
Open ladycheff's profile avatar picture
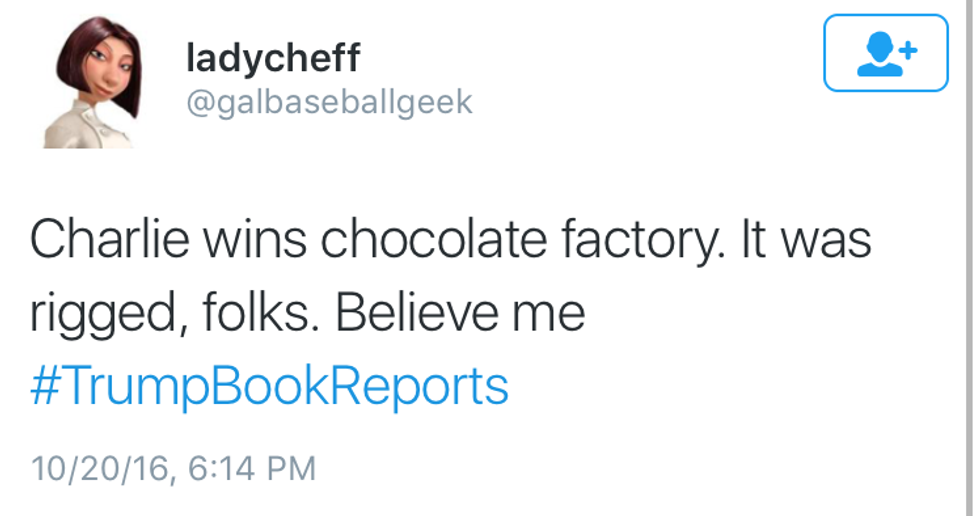tap(92, 81)
